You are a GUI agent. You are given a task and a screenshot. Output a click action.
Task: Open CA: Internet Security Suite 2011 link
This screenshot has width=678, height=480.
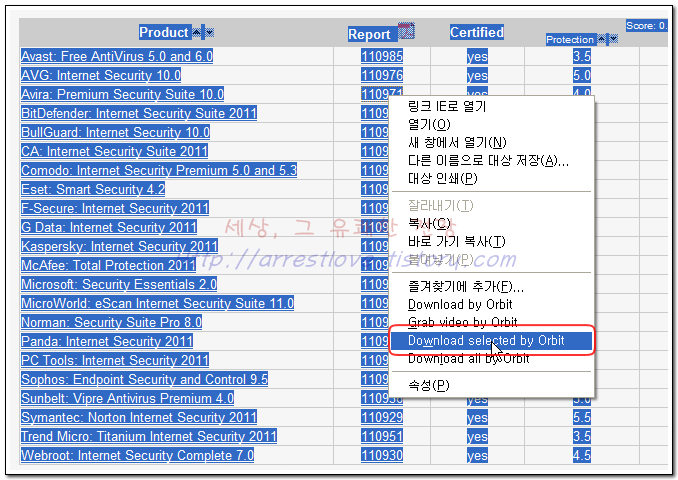coord(114,151)
